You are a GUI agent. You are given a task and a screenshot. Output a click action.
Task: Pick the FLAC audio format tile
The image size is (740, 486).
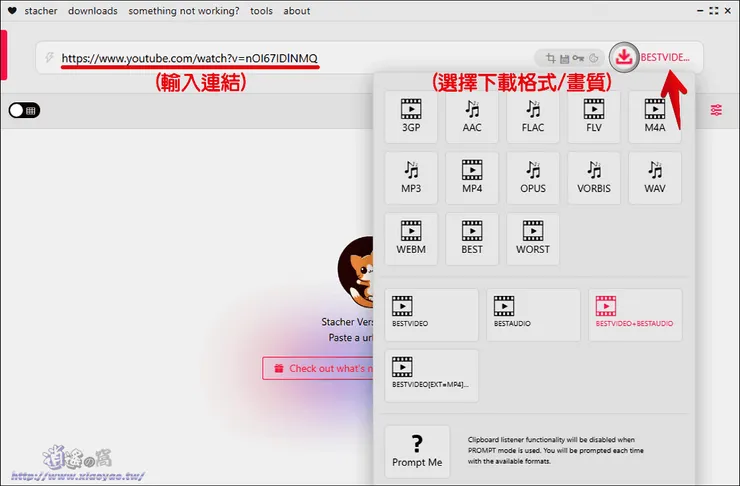pos(533,117)
